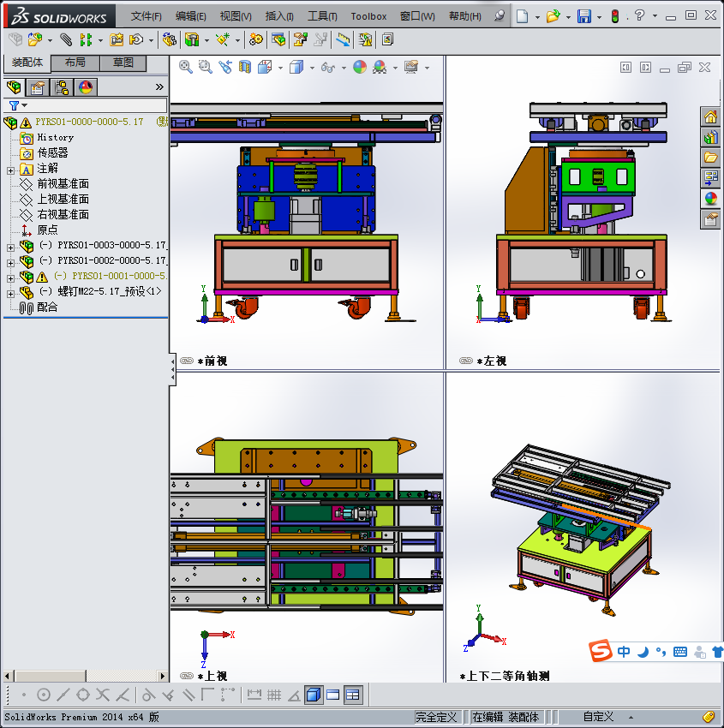Click the Assembly Features icon
This screenshot has width=724, height=728.
[x=192, y=40]
